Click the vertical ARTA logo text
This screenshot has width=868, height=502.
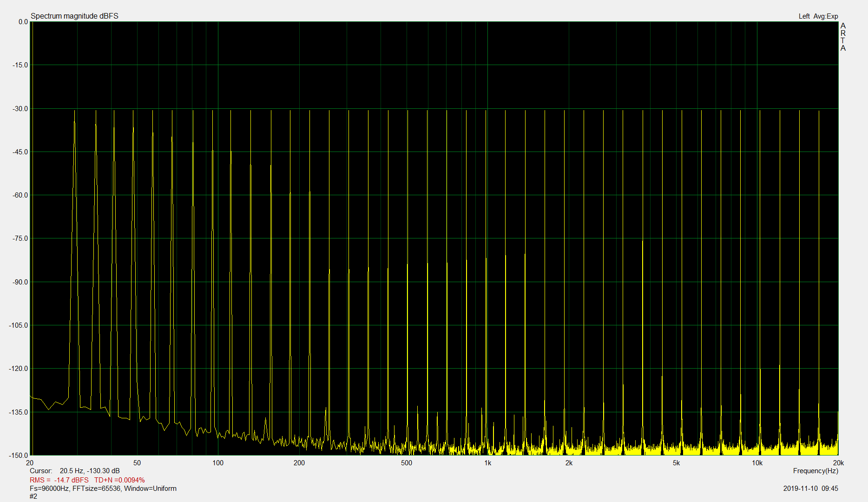[x=843, y=37]
